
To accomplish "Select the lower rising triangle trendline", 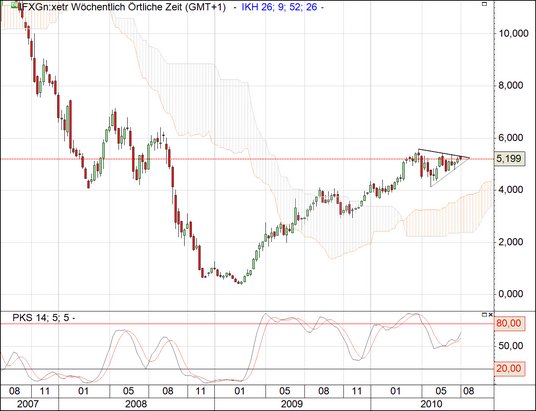I will 450,173.
